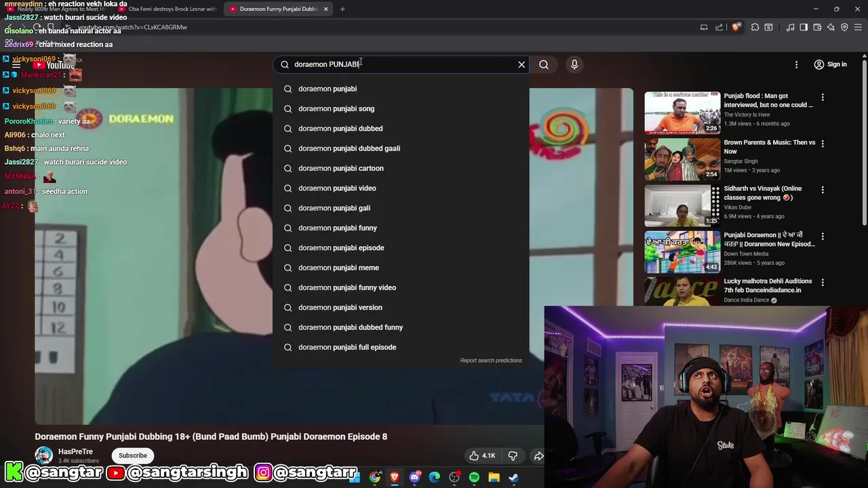Open Spotify from taskbar

point(474,477)
